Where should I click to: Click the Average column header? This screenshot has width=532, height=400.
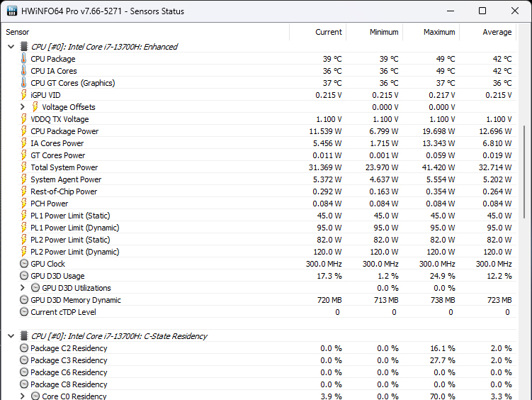[x=497, y=32]
